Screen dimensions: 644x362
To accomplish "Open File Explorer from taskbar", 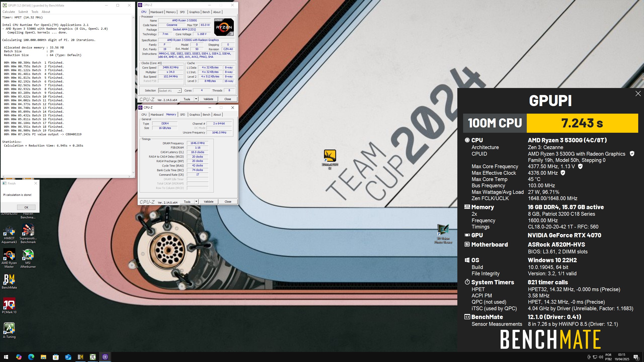I will [x=43, y=357].
